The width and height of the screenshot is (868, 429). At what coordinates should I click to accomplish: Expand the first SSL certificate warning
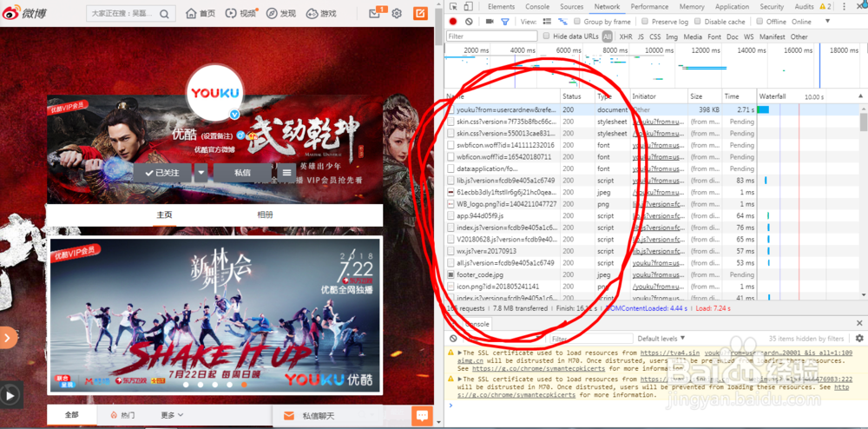459,353
